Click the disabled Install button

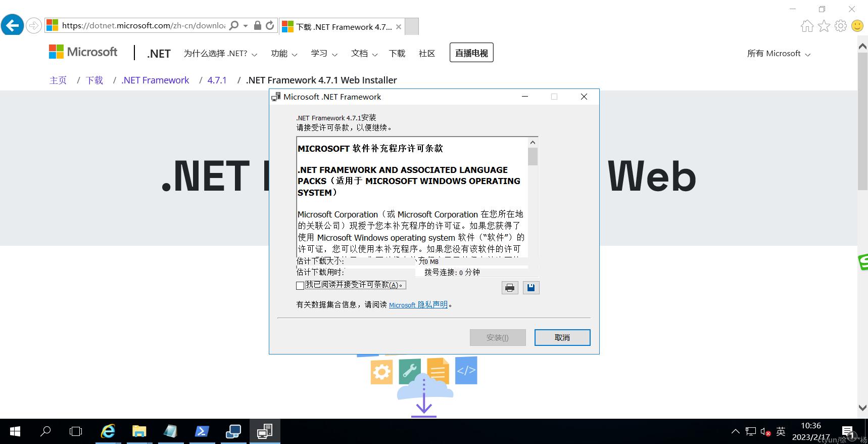[x=498, y=337]
